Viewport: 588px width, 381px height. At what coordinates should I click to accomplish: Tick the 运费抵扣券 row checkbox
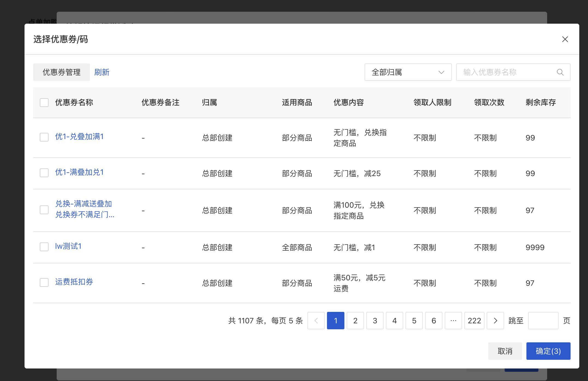(44, 282)
